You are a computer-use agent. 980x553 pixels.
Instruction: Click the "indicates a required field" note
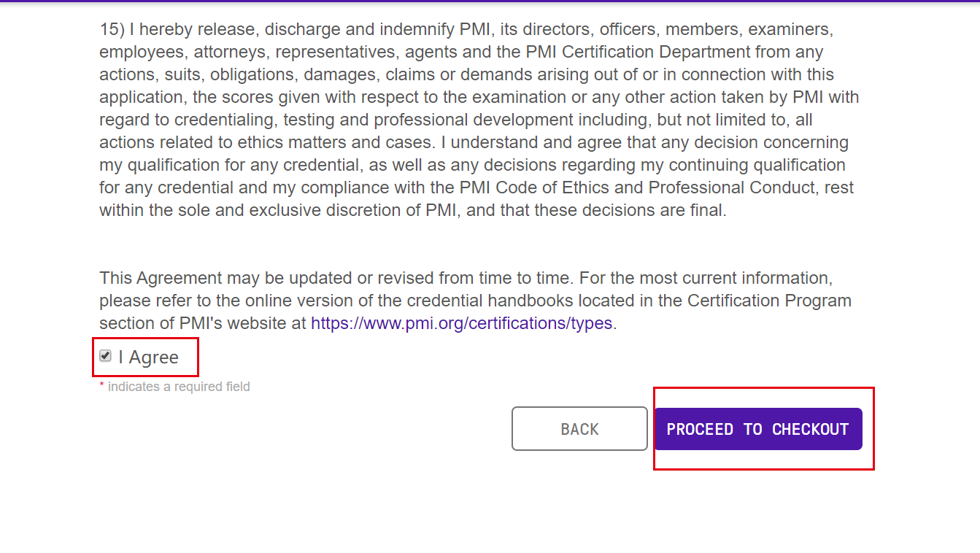(x=179, y=387)
